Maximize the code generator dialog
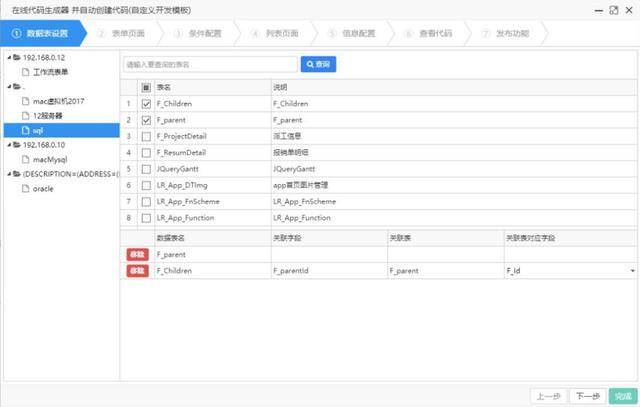The width and height of the screenshot is (640, 407). [x=613, y=10]
